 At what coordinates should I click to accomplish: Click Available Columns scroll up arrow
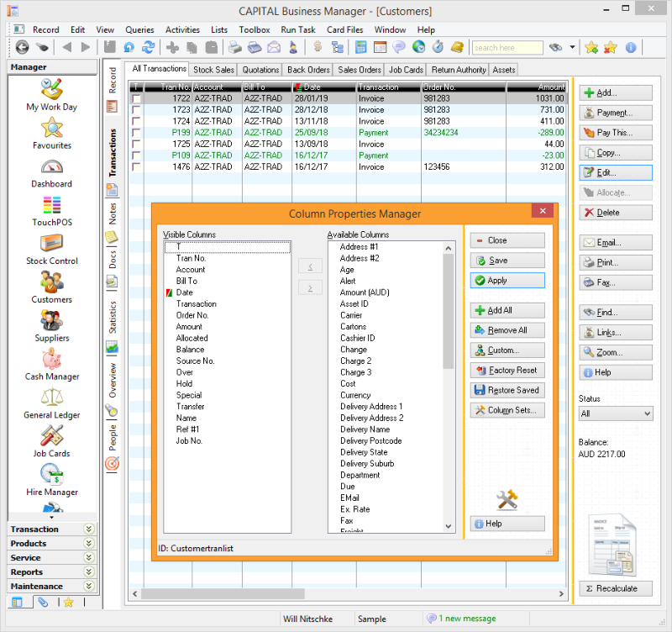[449, 248]
